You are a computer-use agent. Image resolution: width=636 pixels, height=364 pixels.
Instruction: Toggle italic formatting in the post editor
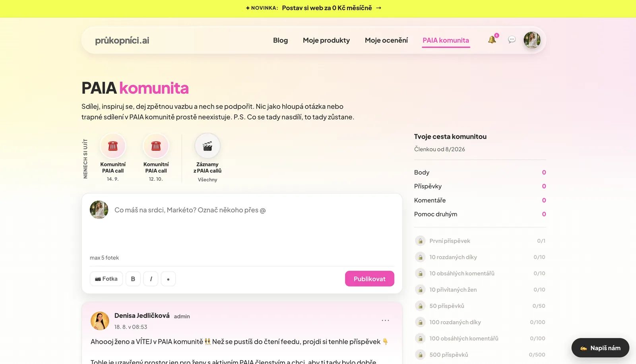coord(151,279)
